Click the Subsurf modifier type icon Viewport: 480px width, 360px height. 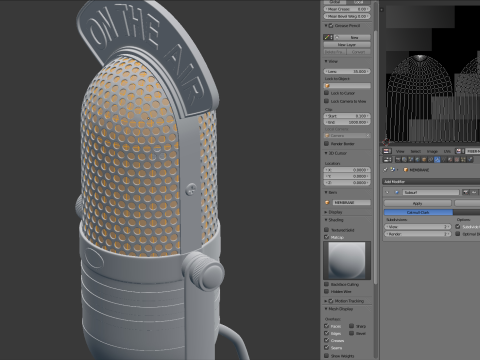[397, 192]
